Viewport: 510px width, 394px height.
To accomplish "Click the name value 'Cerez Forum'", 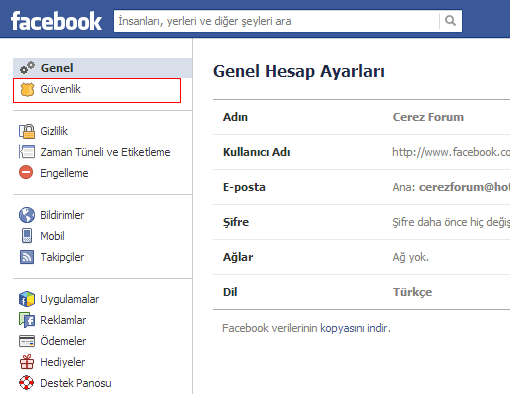I will [x=428, y=117].
